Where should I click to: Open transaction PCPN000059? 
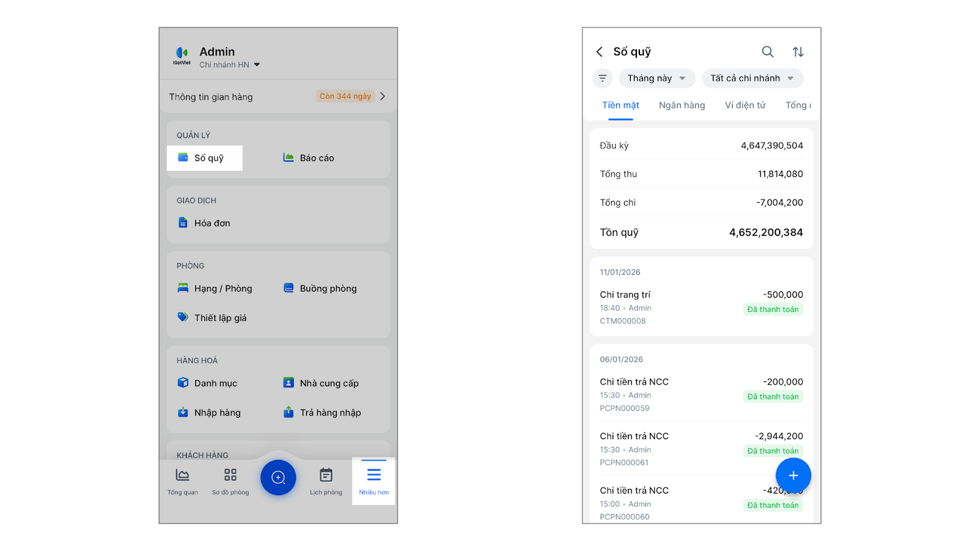click(701, 394)
